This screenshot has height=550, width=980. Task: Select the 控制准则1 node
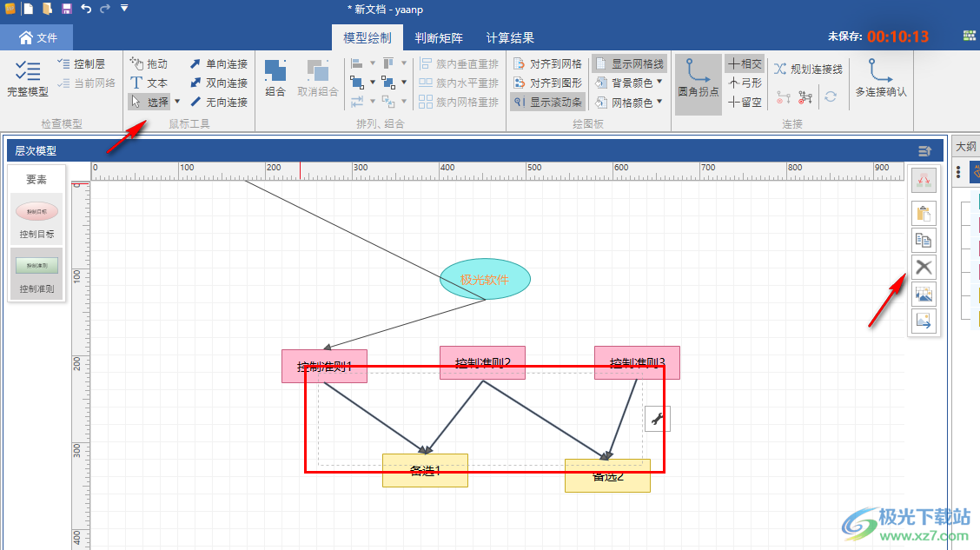tap(324, 367)
